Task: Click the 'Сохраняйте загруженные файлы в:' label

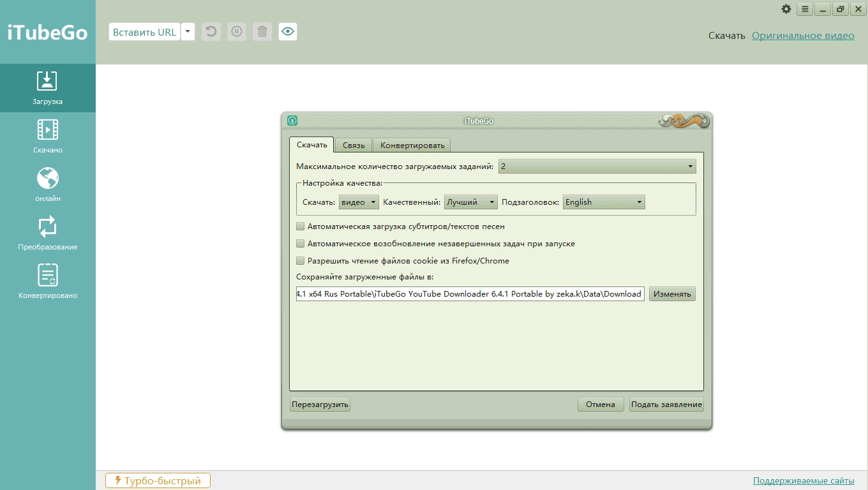Action: 365,277
